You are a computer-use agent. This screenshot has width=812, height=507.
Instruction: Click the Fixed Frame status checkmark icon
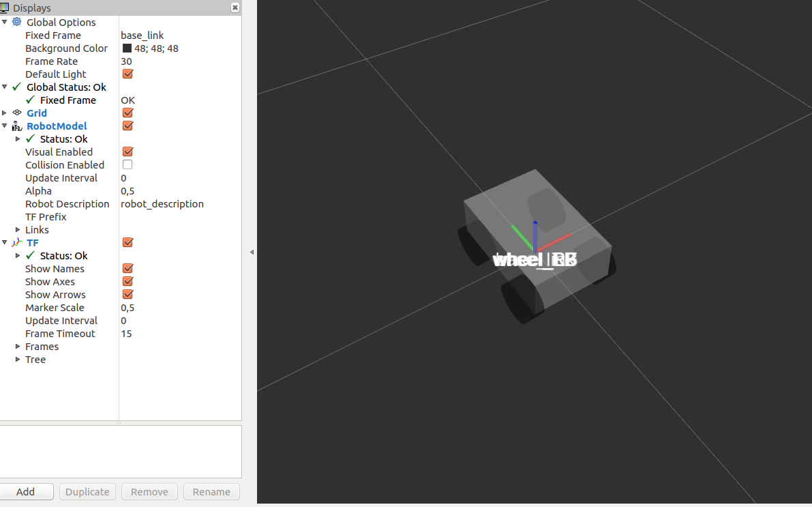31,100
